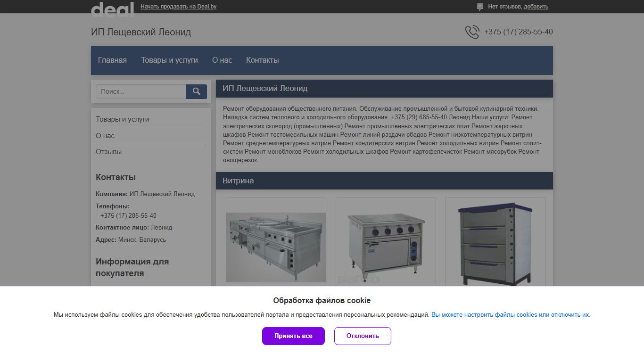Screen dimensions: 644x362
Task: Click the 'Компания: ИП Лещевский Леонид' line
Action: [x=145, y=194]
